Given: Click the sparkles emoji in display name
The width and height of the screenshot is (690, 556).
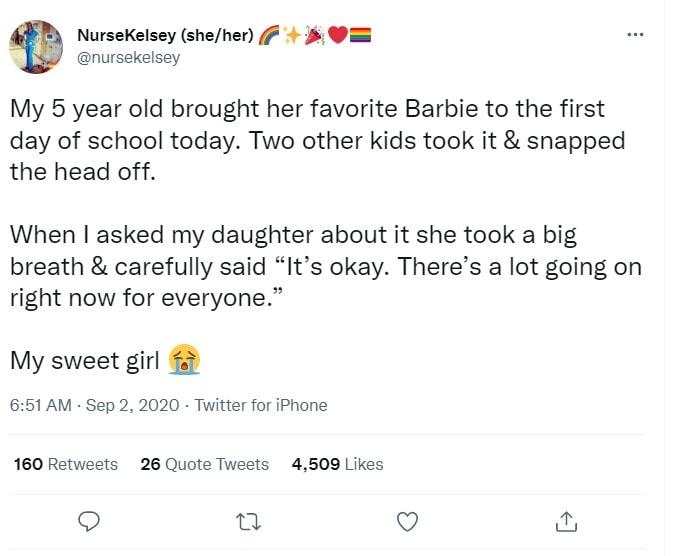Looking at the screenshot, I should pyautogui.click(x=292, y=36).
